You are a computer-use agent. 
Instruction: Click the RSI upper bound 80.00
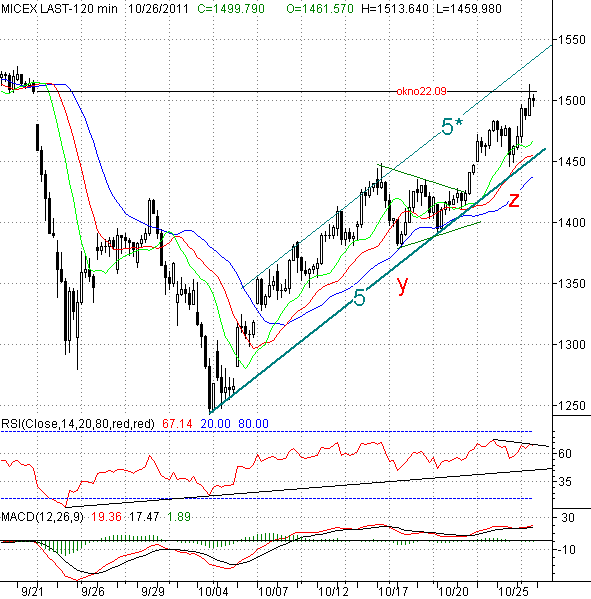pos(253,424)
